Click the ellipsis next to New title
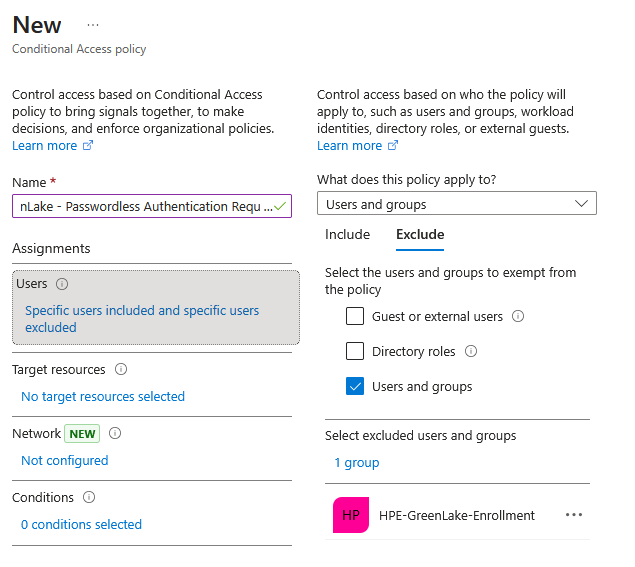This screenshot has height=567, width=635. (x=93, y=25)
